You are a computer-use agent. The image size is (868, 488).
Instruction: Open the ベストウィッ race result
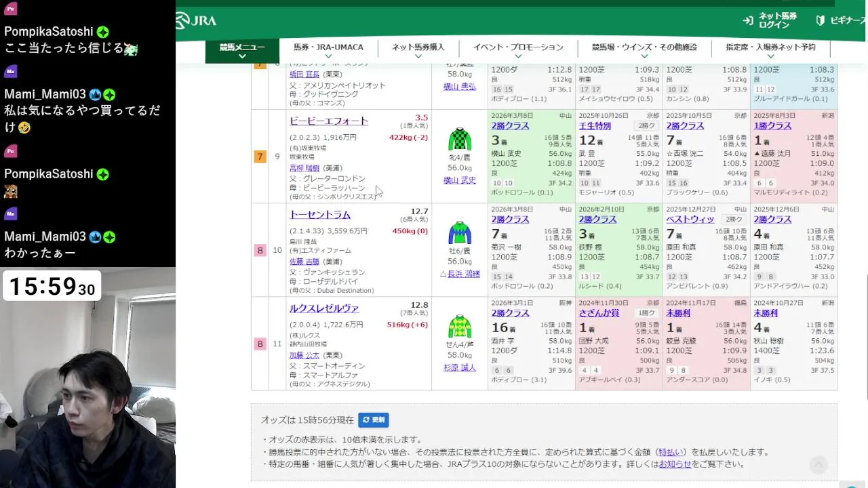coord(690,220)
